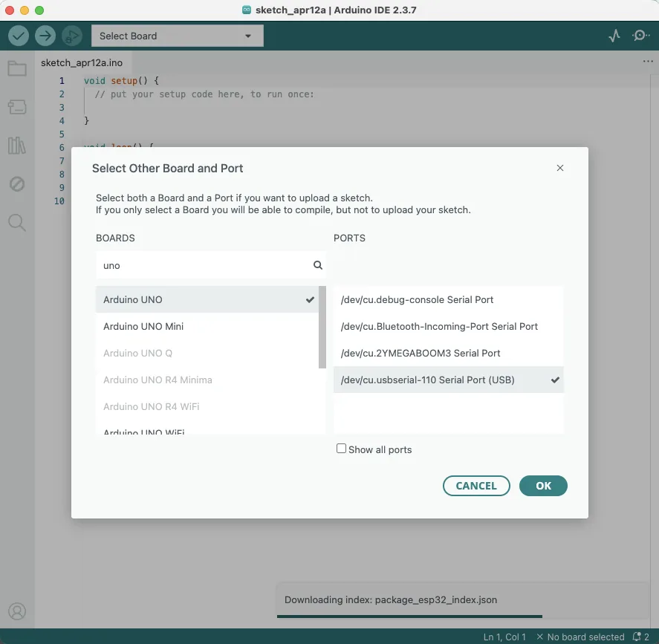Click the download progress bar
Screen dimensions: 659x644
(409, 617)
